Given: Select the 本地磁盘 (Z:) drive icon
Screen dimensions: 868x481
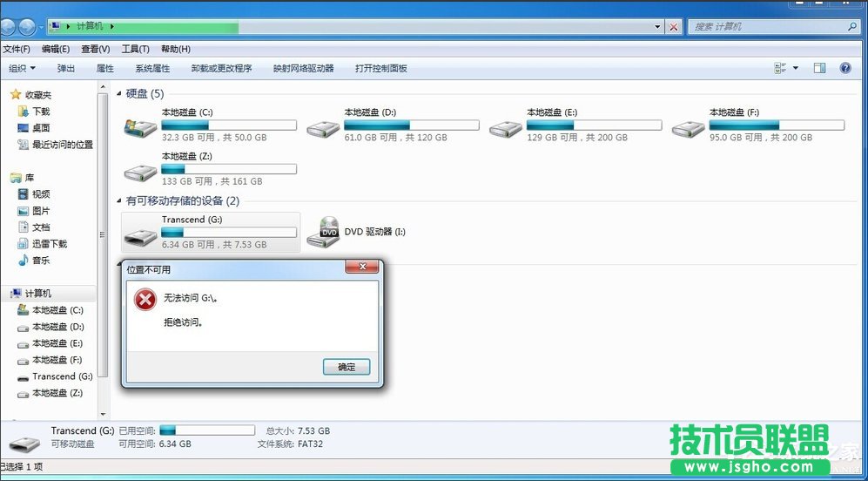Looking at the screenshot, I should click(141, 173).
